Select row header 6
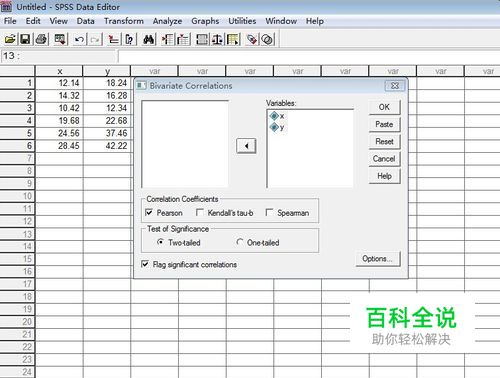This screenshot has height=378, width=500. (x=17, y=146)
